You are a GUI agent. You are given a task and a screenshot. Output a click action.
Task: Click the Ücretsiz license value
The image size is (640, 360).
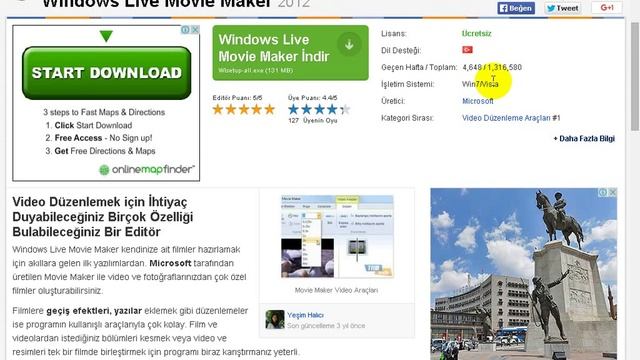pos(476,33)
